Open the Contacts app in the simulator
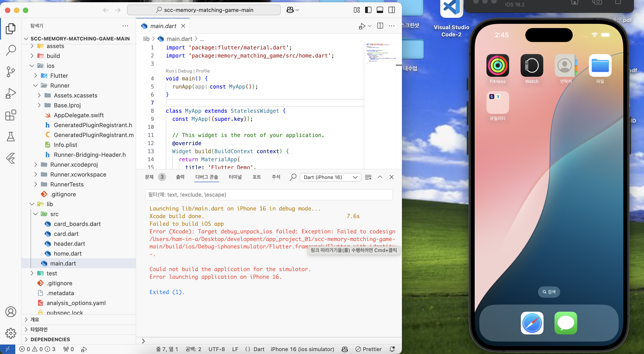The height and width of the screenshot is (354, 644). [x=566, y=65]
